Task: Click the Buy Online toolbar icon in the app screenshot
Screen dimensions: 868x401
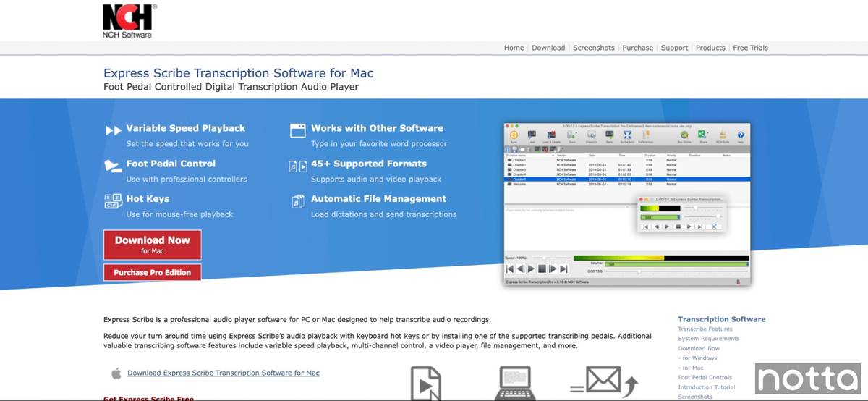Action: click(x=684, y=135)
